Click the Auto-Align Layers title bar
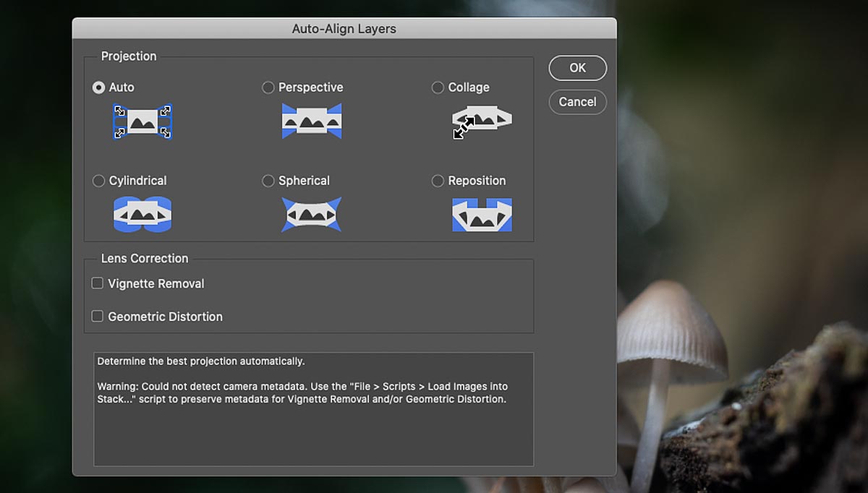The image size is (868, 493). pos(344,29)
